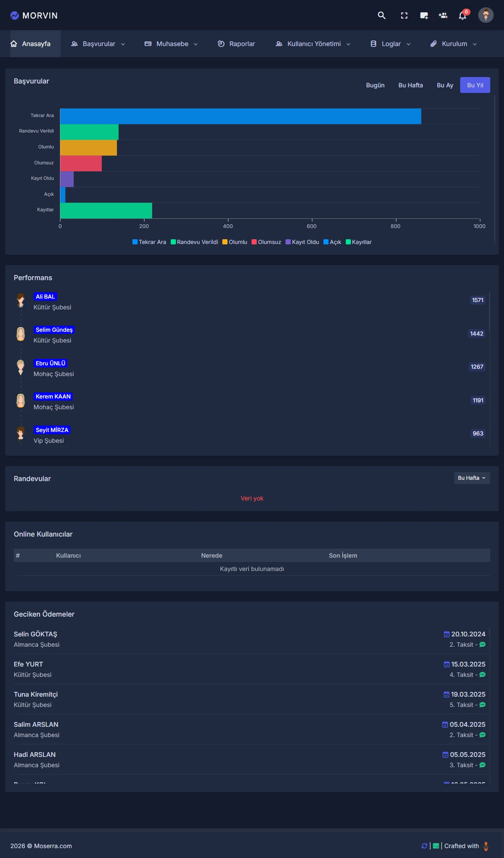Click Selin GÖKTAŞ in Geciken Ödemeler
504x858 pixels.
coord(35,634)
